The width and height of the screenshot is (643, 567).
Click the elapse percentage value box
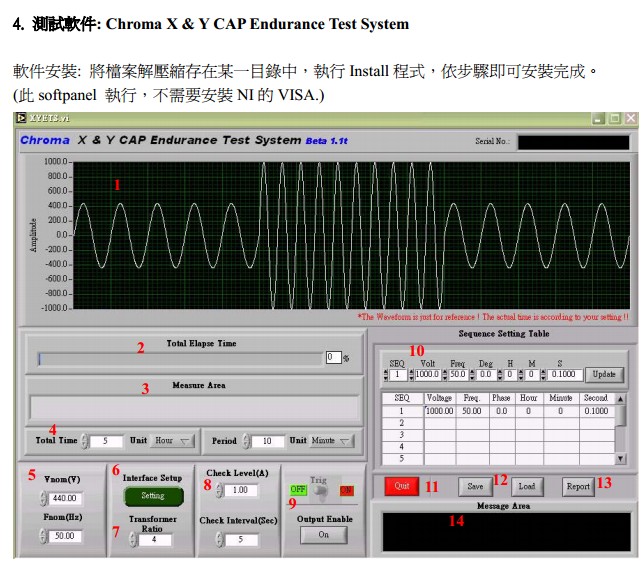point(333,357)
